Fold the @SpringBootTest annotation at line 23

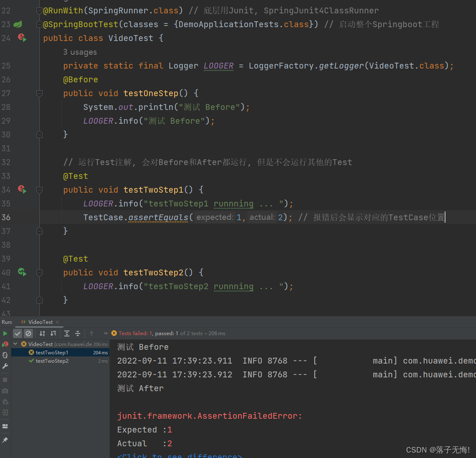point(39,24)
